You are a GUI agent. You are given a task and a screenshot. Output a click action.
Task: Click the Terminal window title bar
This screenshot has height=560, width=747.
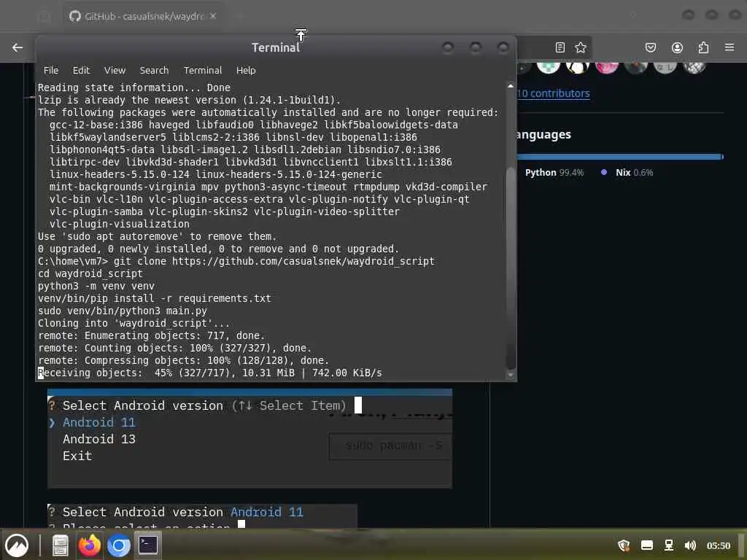pos(276,47)
